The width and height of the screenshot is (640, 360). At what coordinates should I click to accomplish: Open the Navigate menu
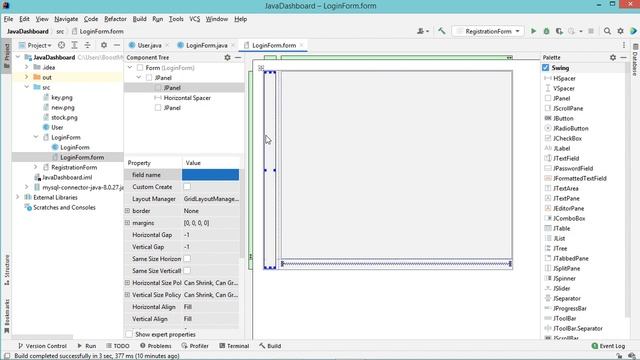coord(66,19)
